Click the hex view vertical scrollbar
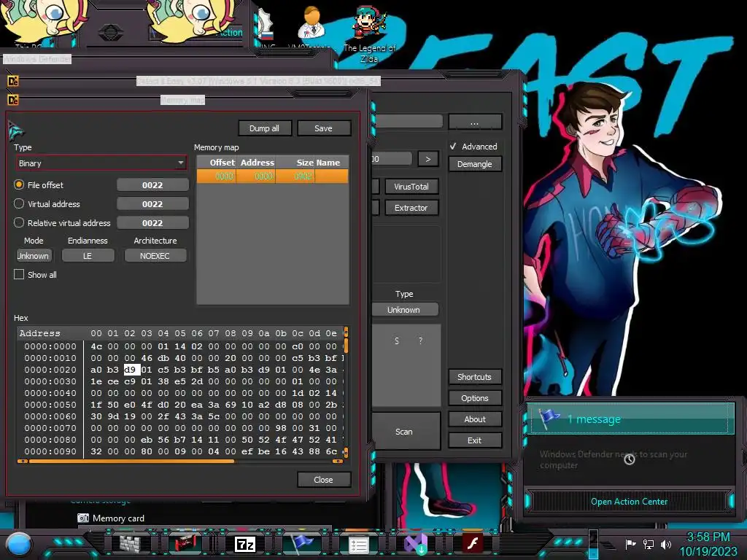 pos(346,392)
